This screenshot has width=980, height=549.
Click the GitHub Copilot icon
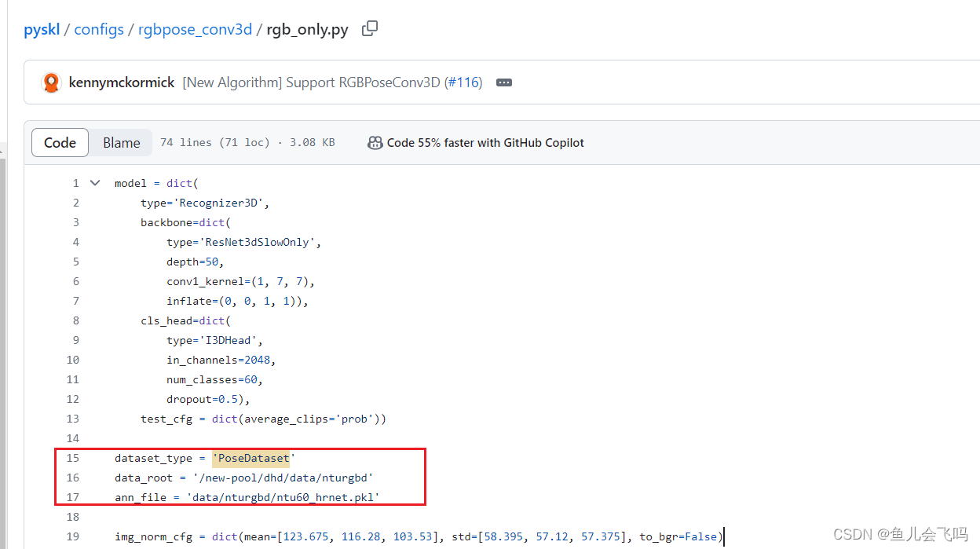pyautogui.click(x=375, y=143)
